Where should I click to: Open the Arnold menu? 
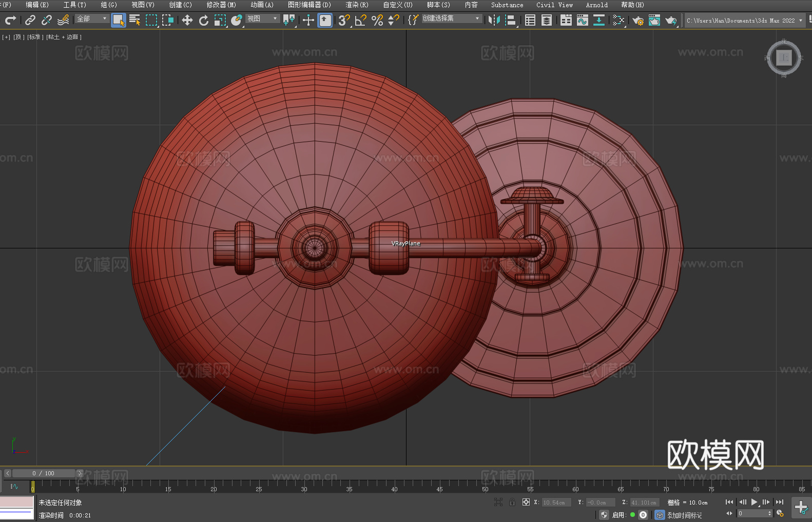pos(596,5)
